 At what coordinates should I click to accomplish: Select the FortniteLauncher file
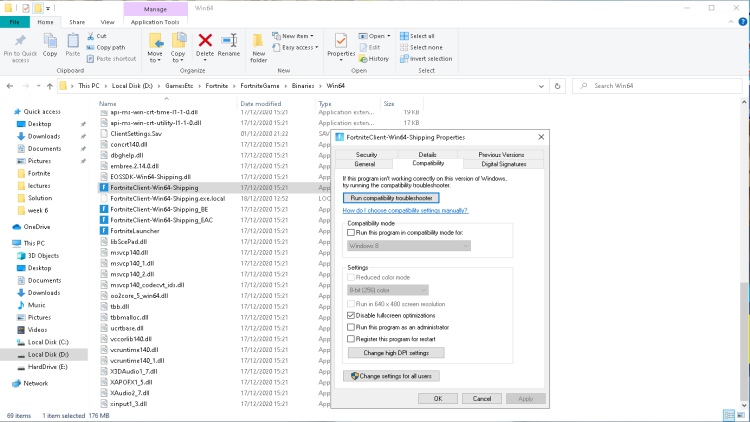click(x=135, y=231)
